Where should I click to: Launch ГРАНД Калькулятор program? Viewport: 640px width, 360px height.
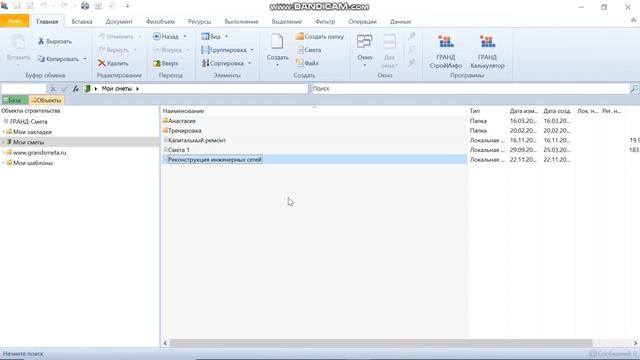pyautogui.click(x=487, y=52)
